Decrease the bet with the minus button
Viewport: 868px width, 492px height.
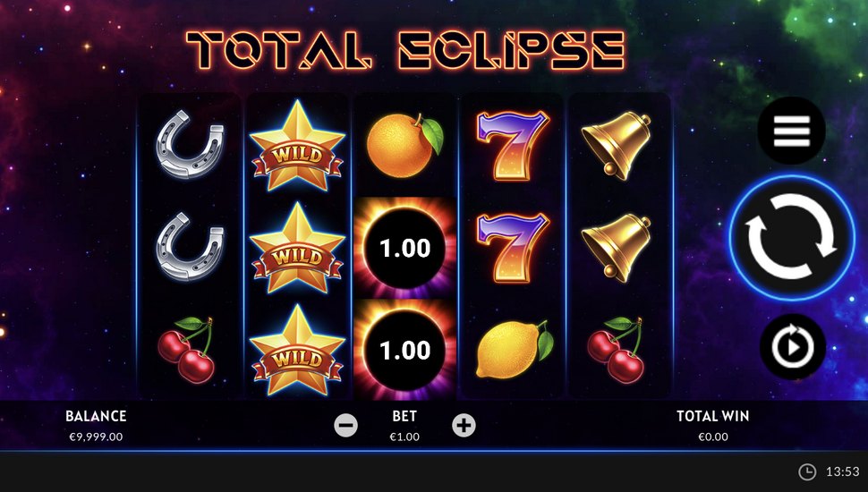tap(346, 425)
